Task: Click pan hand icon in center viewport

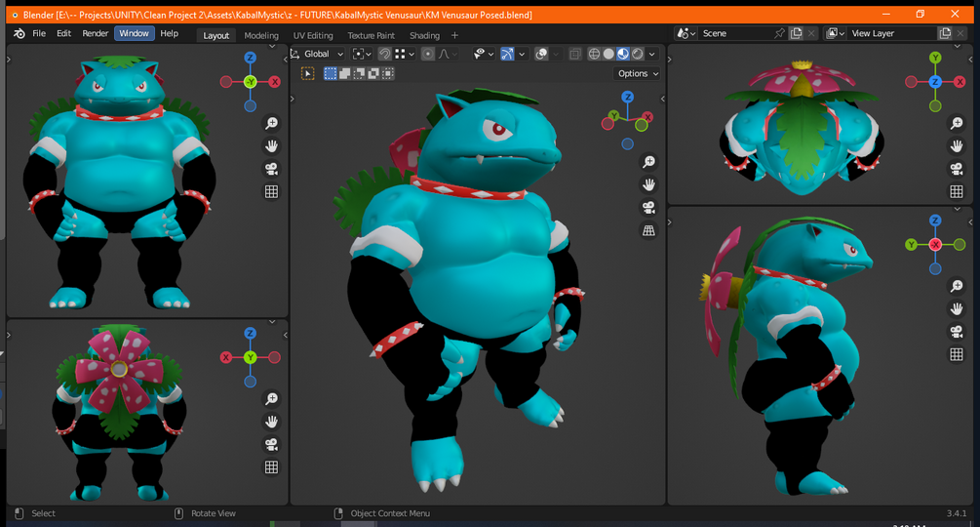Action: [648, 185]
